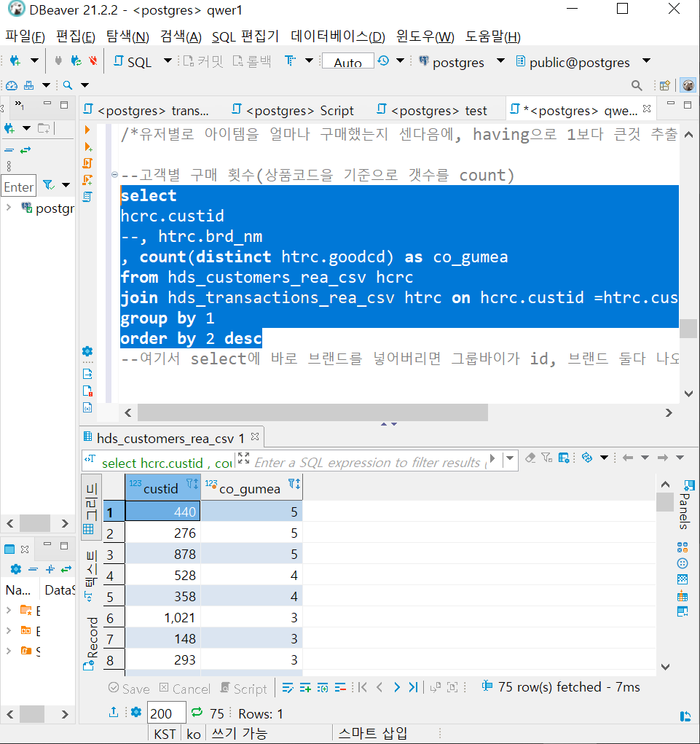Go to last row icon
The height and width of the screenshot is (744, 700).
(x=414, y=687)
